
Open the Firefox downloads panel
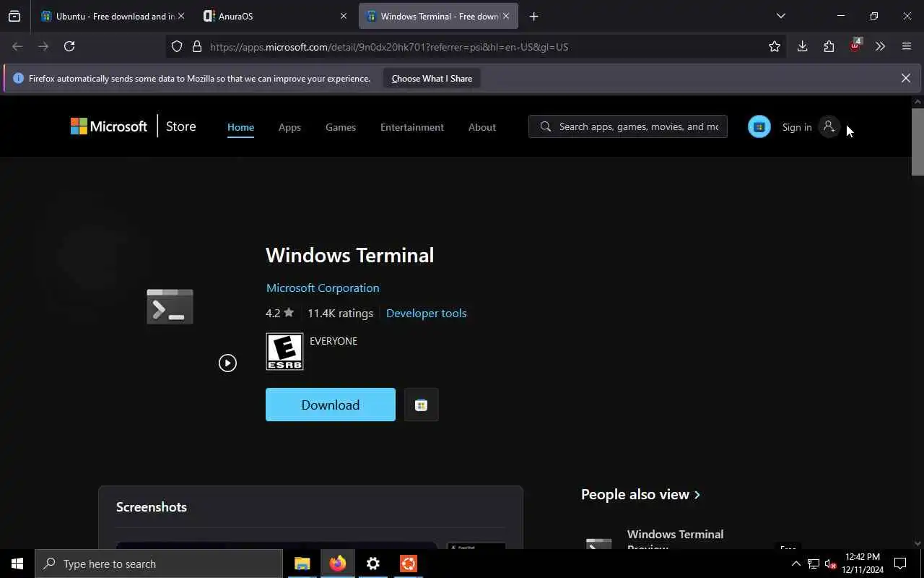[802, 46]
